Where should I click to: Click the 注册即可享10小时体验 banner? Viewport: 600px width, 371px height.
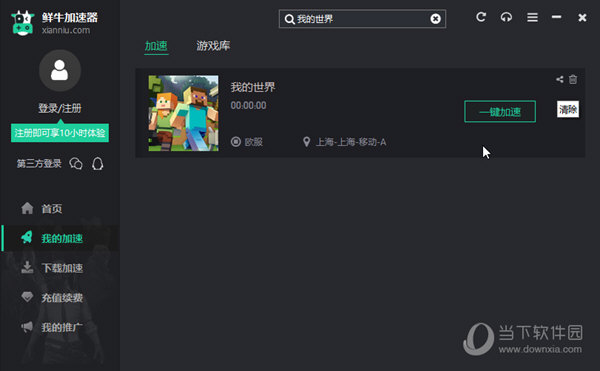pos(60,133)
